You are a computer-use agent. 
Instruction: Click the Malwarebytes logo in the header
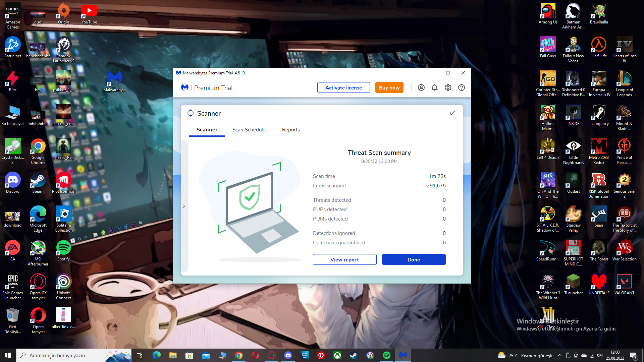185,87
